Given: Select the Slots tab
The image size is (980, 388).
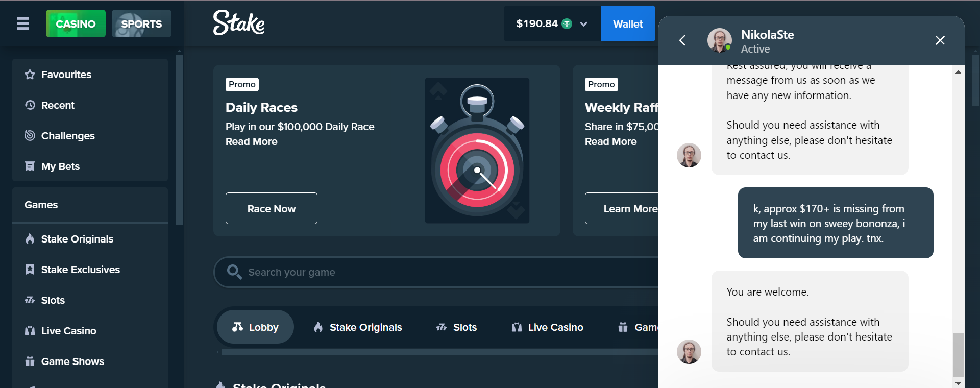Looking at the screenshot, I should coord(457,327).
